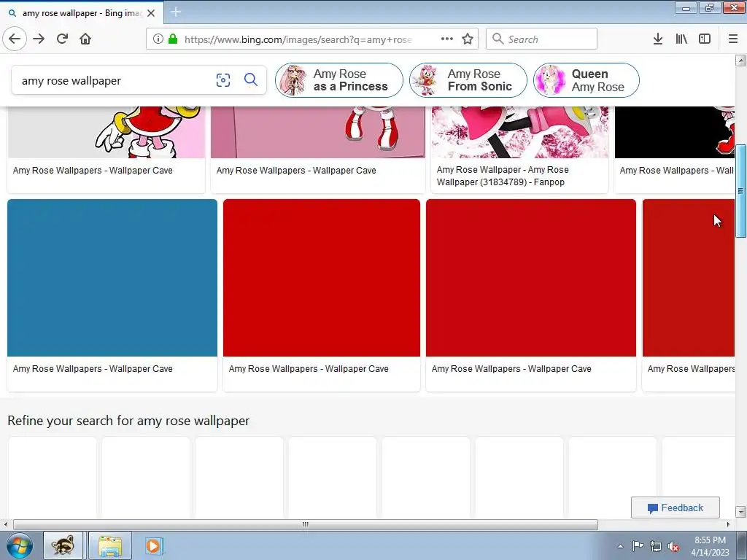Open the Firefox downloads panel
Image resolution: width=747 pixels, height=560 pixels.
[x=658, y=39]
